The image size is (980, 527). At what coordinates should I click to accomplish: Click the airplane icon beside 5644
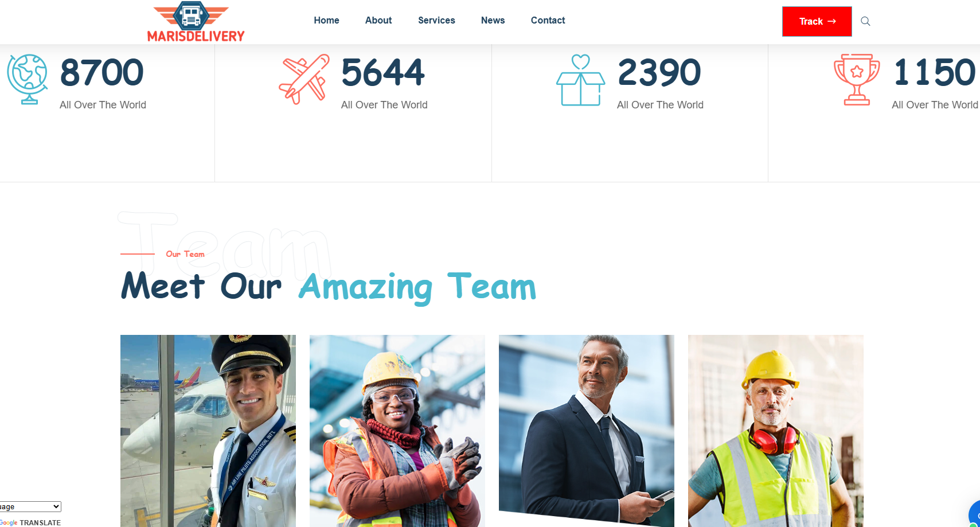[x=304, y=79]
